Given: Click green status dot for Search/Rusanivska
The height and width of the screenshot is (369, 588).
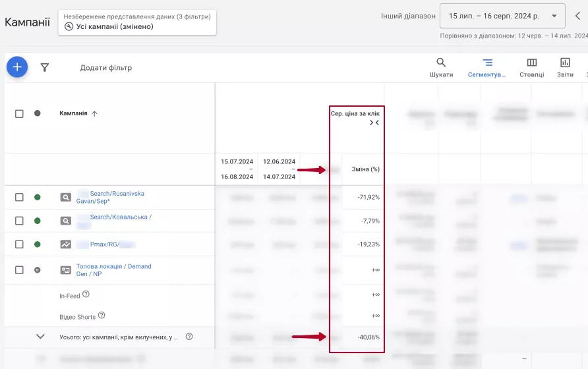Looking at the screenshot, I should (x=37, y=197).
